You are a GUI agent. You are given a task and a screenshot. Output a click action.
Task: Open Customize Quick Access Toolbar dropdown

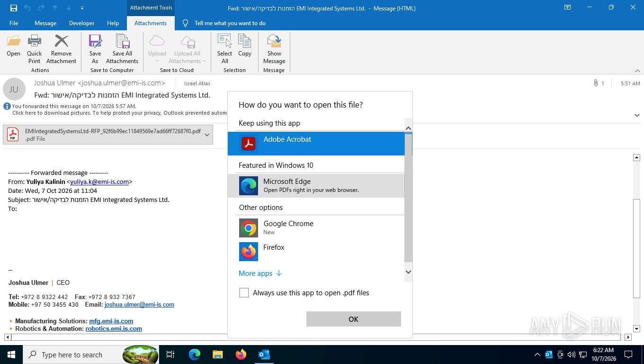point(82,8)
